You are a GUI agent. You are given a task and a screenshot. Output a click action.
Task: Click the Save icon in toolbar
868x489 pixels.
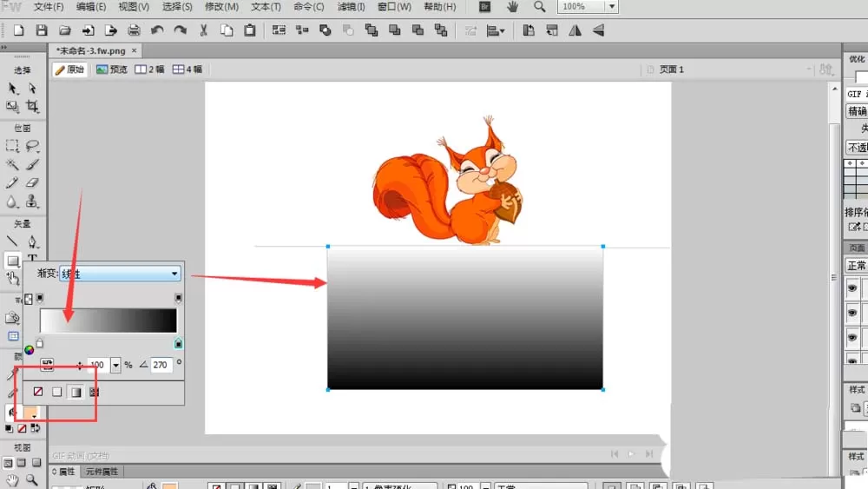(42, 30)
